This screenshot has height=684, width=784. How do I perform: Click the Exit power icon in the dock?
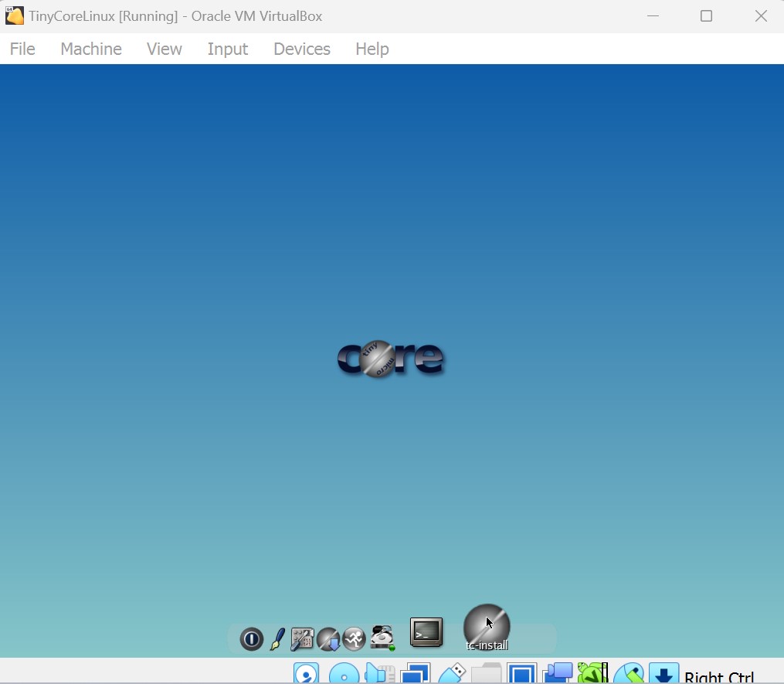tap(252, 639)
